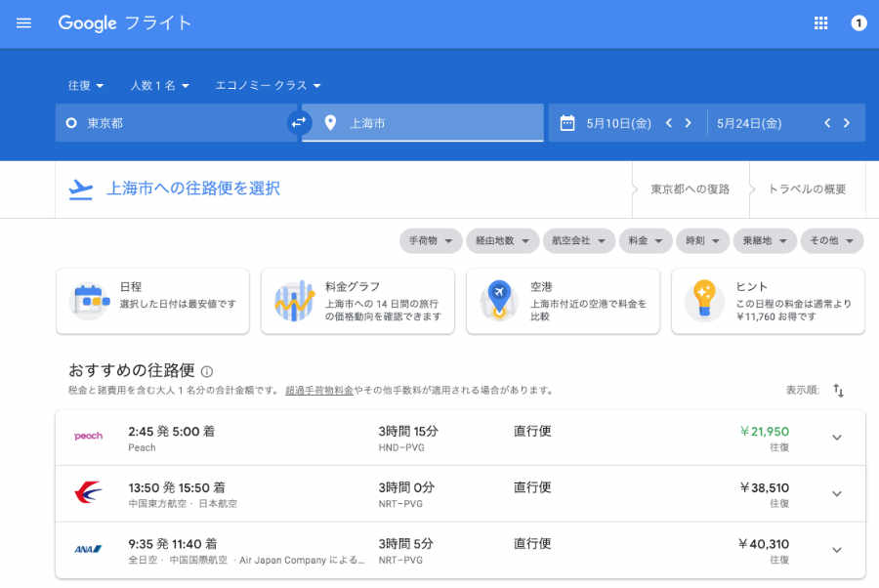Open the 料金グラフ price graph card
879x588 pixels.
tap(357, 301)
